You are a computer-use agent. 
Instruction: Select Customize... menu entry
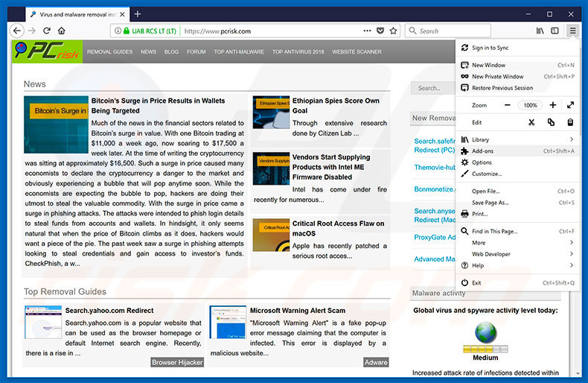point(517,174)
